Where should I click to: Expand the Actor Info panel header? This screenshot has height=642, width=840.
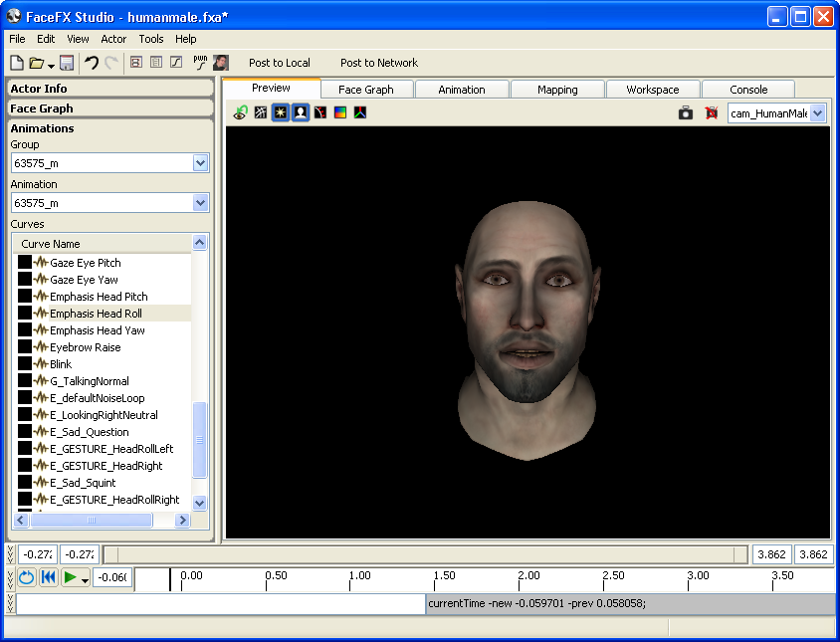(x=109, y=89)
